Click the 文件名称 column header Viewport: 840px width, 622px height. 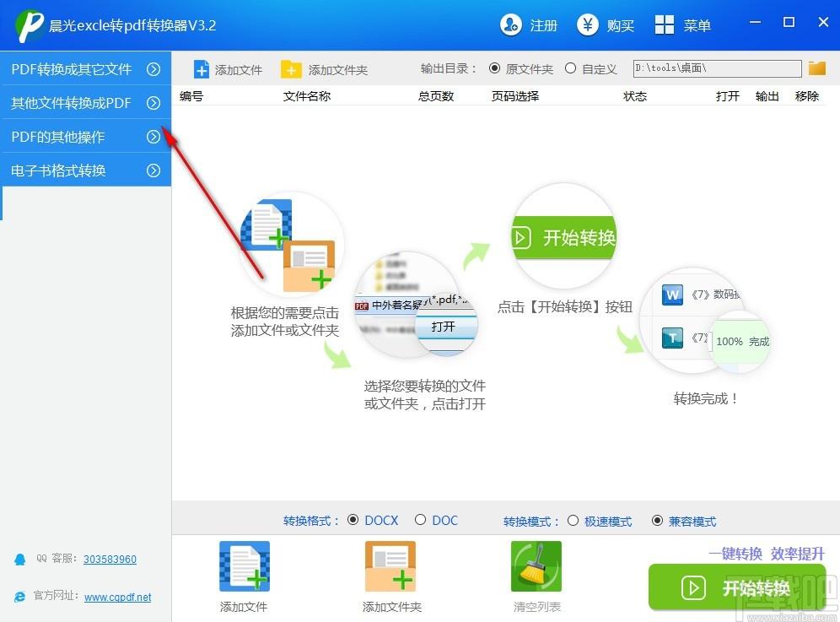click(x=307, y=96)
